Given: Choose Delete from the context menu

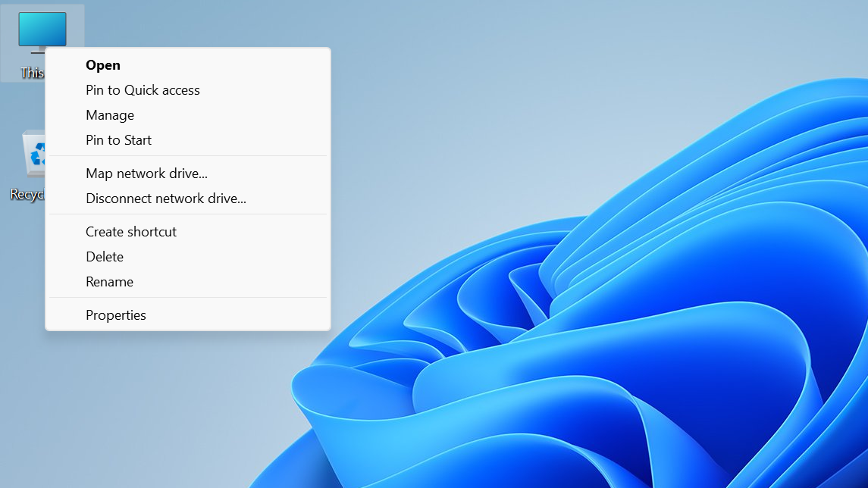Looking at the screenshot, I should [x=105, y=257].
